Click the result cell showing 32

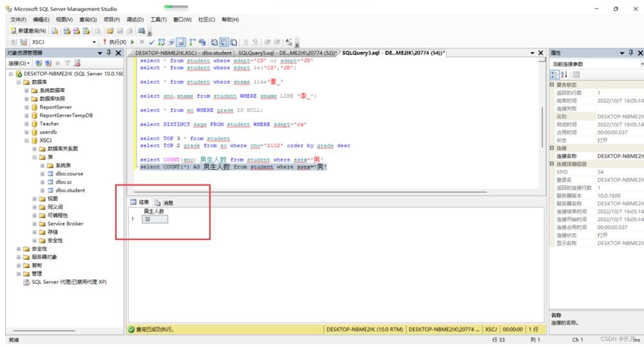point(155,219)
